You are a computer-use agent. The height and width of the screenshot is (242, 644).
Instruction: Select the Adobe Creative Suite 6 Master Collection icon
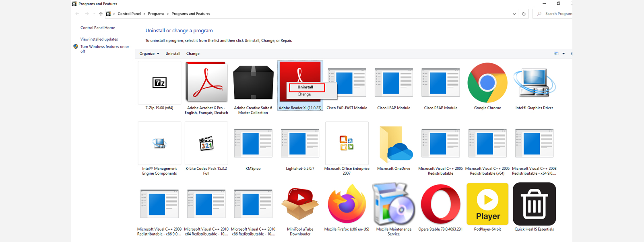tap(253, 83)
